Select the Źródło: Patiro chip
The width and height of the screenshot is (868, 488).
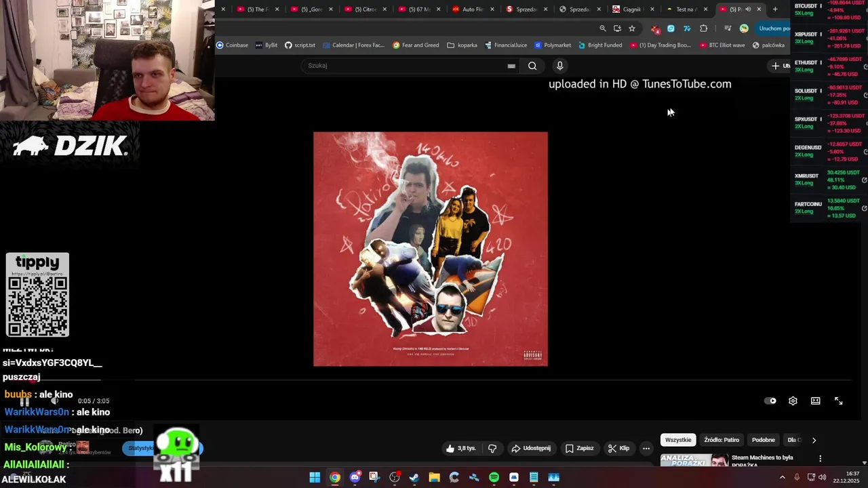click(722, 440)
